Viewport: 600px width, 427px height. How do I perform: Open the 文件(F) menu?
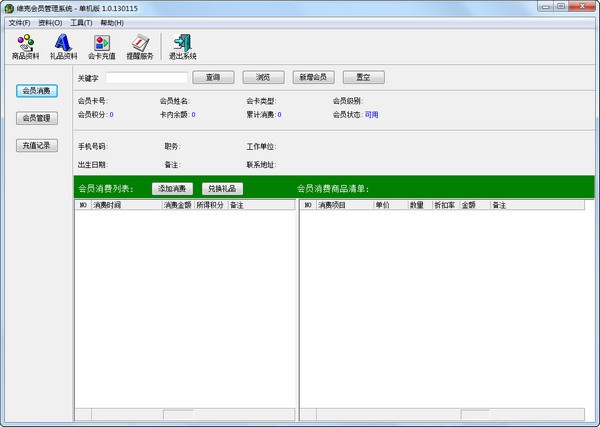19,22
